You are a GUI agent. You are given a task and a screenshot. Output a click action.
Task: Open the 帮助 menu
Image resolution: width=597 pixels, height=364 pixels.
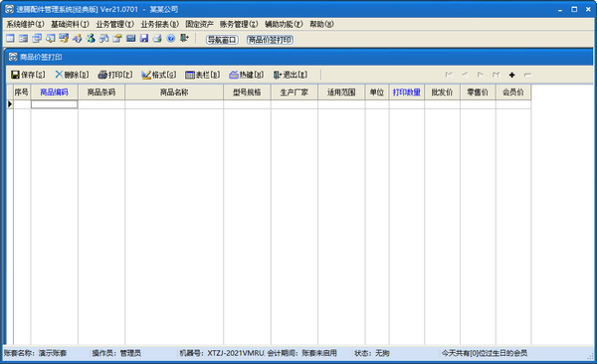pos(321,24)
